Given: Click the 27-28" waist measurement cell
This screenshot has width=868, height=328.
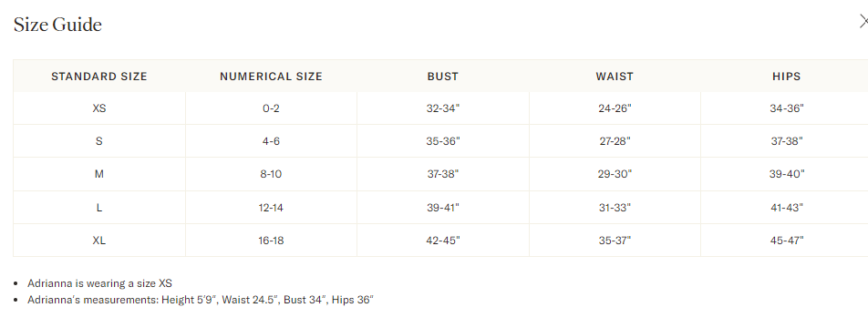Looking at the screenshot, I should click(615, 141).
